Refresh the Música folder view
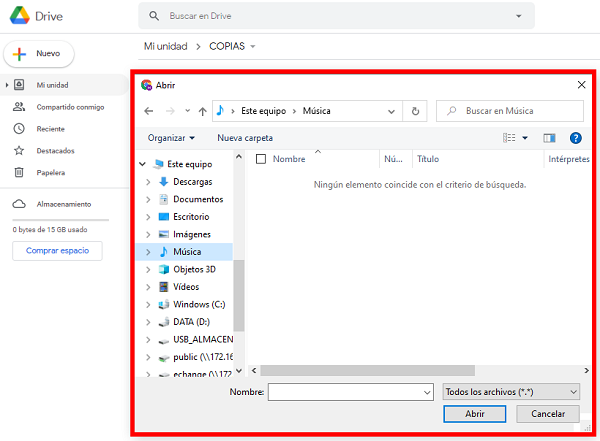600x441 pixels. click(x=416, y=111)
